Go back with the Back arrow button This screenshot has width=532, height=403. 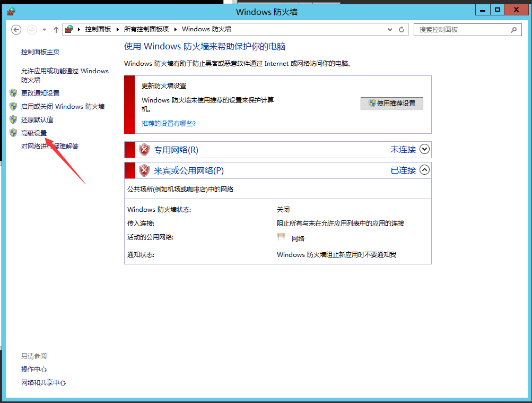(16, 30)
